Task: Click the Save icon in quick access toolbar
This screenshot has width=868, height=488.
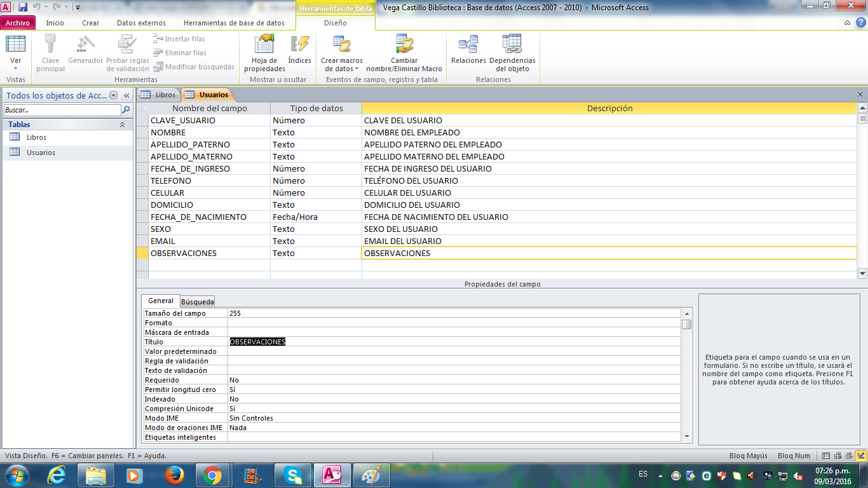Action: point(23,7)
